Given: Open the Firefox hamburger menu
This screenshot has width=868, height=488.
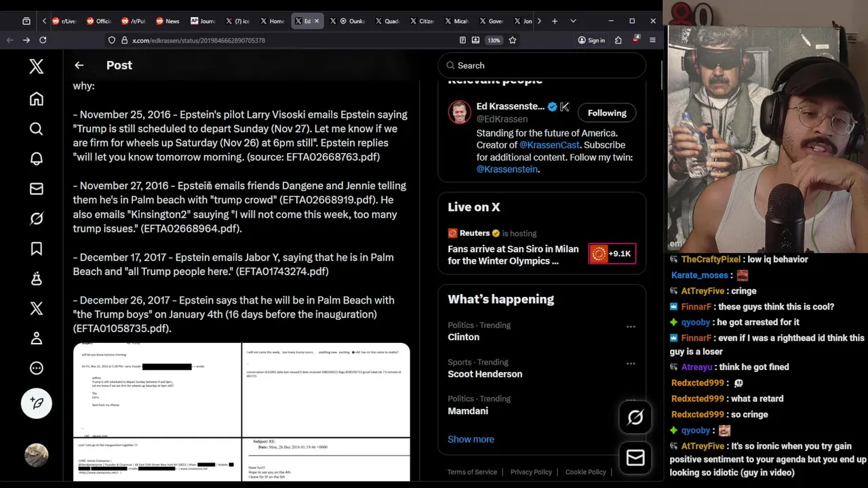Looking at the screenshot, I should tap(652, 40).
